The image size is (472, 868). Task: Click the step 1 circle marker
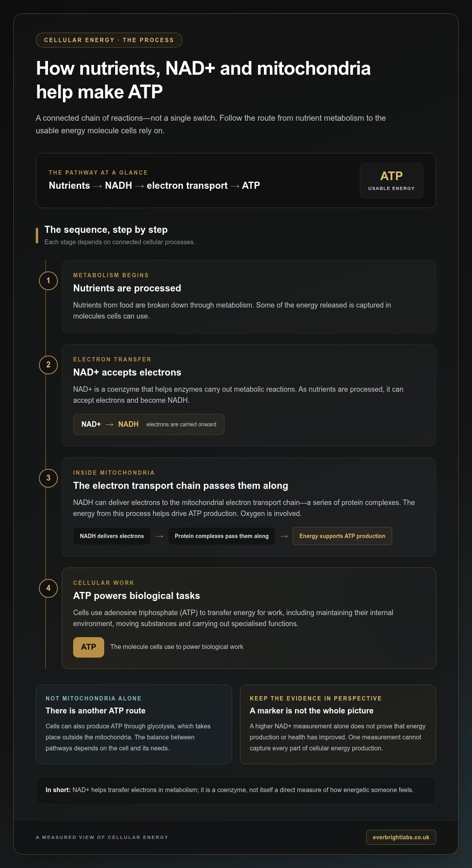tap(48, 281)
